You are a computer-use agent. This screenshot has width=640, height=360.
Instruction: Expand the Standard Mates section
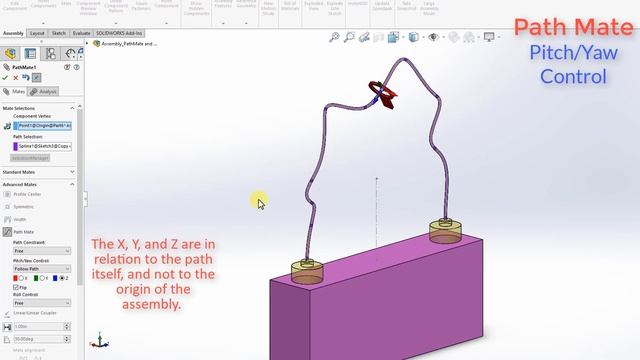tap(72, 172)
